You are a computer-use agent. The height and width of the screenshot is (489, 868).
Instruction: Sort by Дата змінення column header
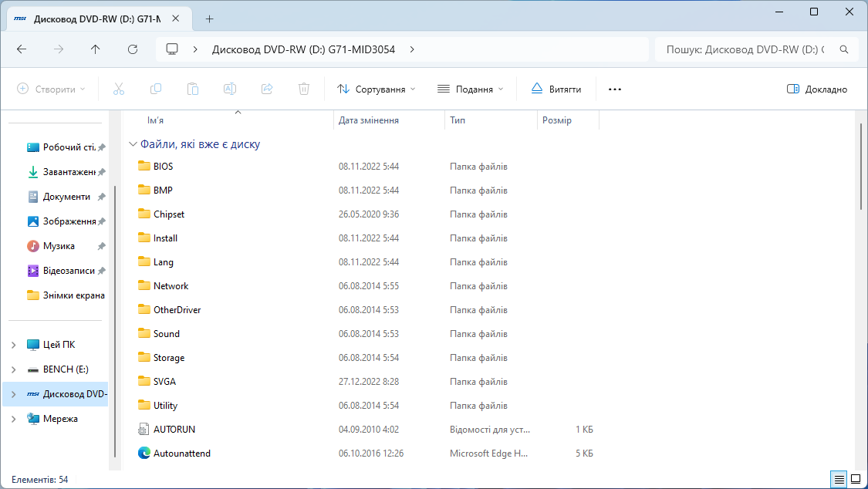point(389,120)
